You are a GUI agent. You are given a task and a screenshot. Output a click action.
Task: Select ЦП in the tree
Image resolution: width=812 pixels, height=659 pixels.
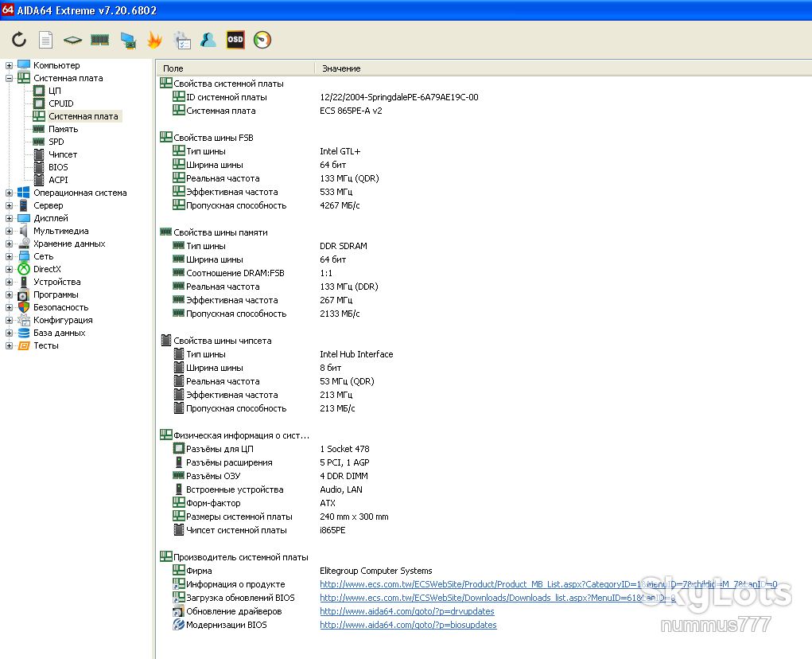[x=54, y=91]
